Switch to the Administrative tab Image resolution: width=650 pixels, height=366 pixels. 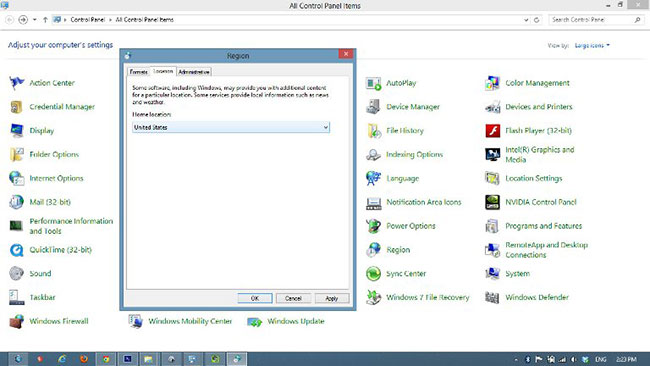coord(194,72)
